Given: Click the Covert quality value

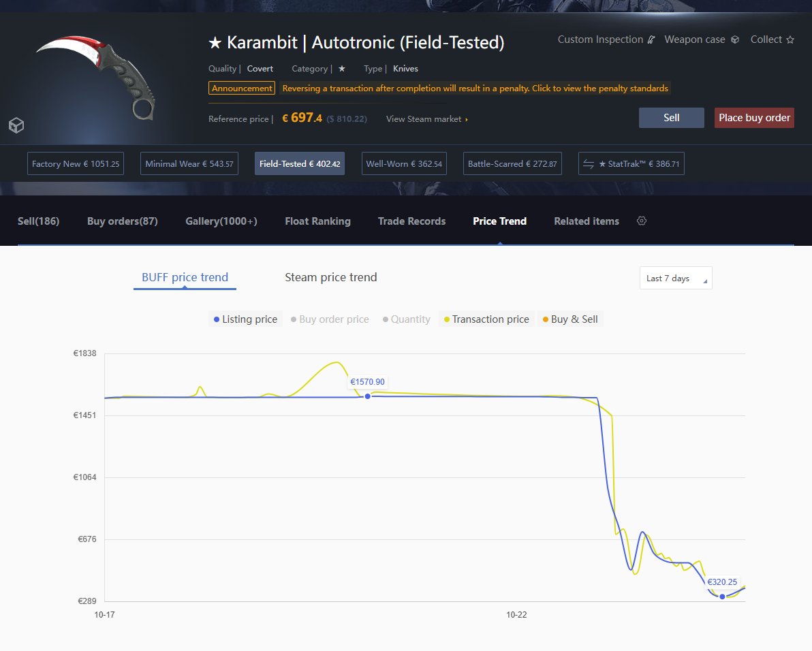Looking at the screenshot, I should pyautogui.click(x=260, y=68).
